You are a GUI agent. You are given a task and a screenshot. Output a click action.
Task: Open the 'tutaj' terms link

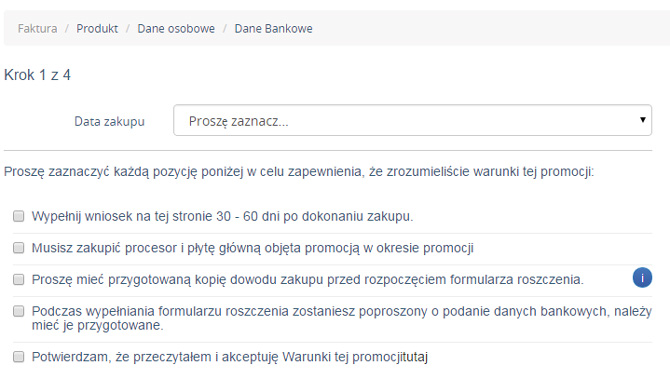click(x=414, y=357)
